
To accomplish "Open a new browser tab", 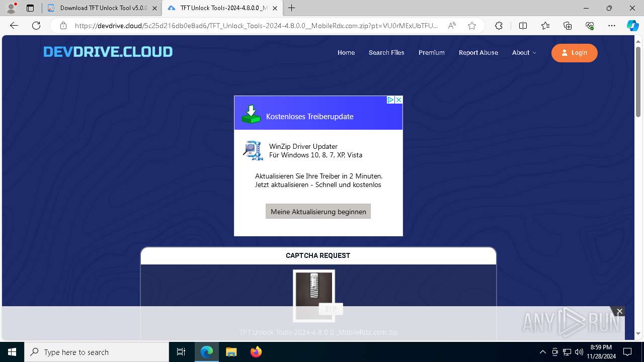I will (x=292, y=8).
